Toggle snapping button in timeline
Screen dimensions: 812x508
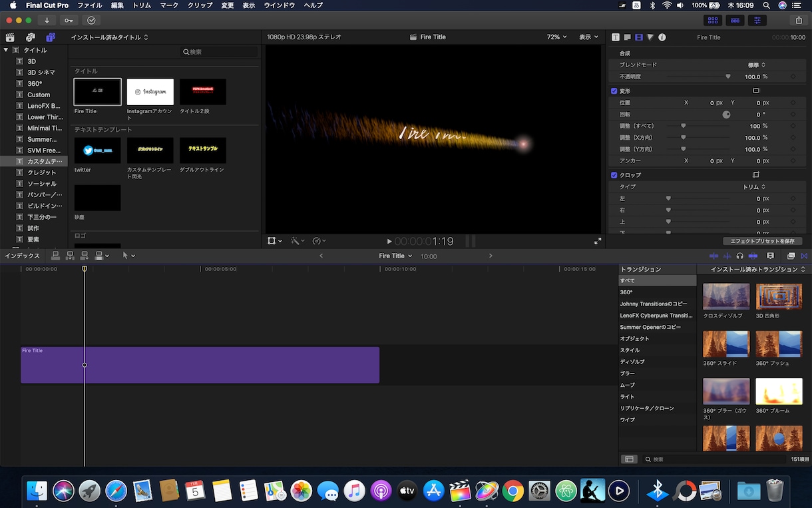point(753,256)
